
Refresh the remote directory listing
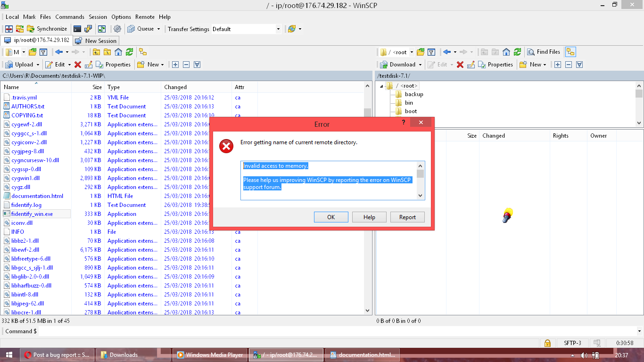(518, 52)
